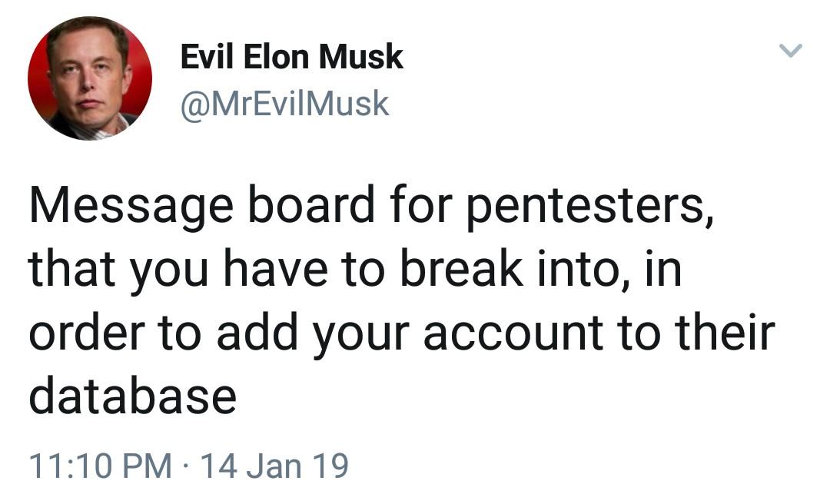The width and height of the screenshot is (830, 504).
Task: Visit the @MrEvilMusk handle link
Action: (285, 104)
